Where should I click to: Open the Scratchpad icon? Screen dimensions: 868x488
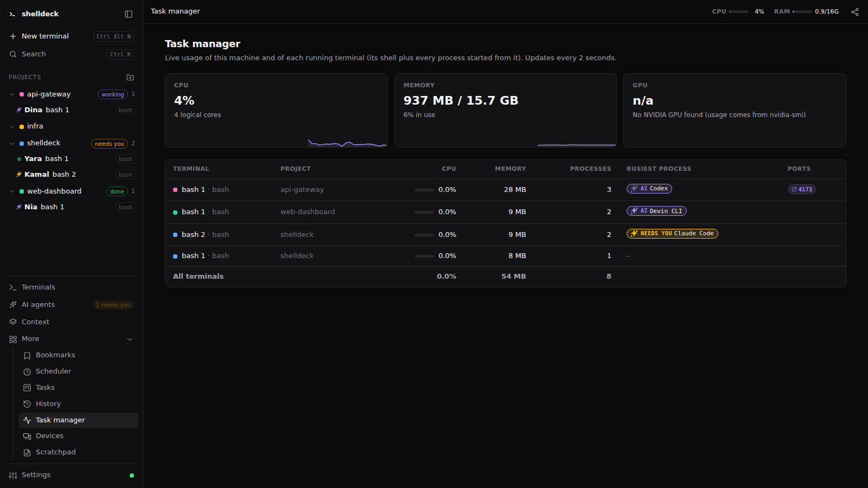pyautogui.click(x=27, y=453)
